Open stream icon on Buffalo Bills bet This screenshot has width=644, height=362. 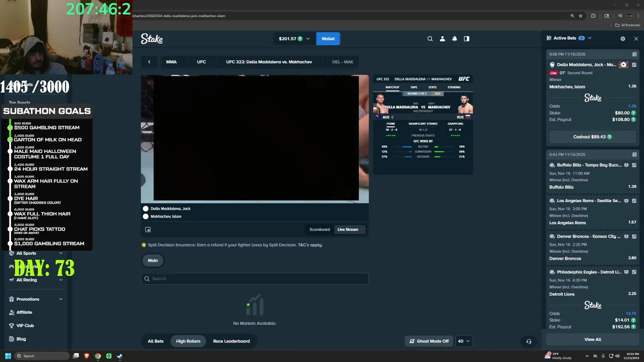click(x=626, y=165)
